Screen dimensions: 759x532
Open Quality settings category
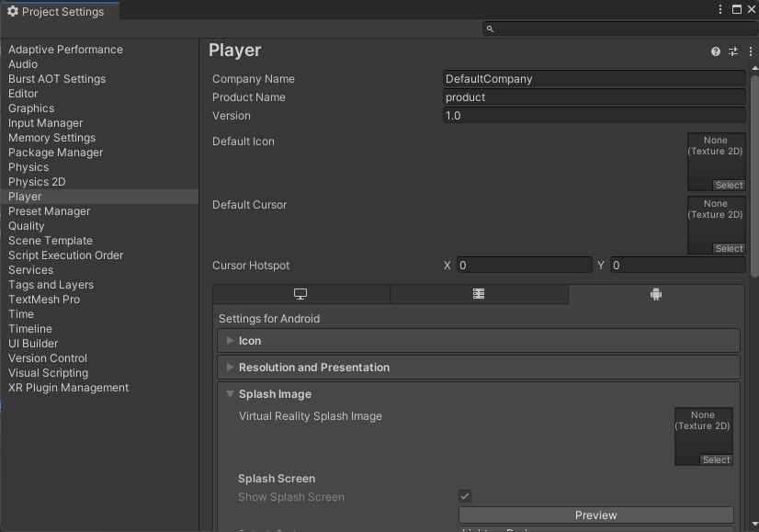coord(99,226)
